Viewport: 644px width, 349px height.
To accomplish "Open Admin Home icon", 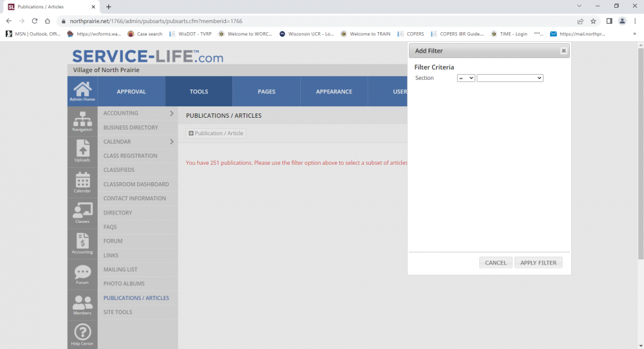I will coord(82,91).
